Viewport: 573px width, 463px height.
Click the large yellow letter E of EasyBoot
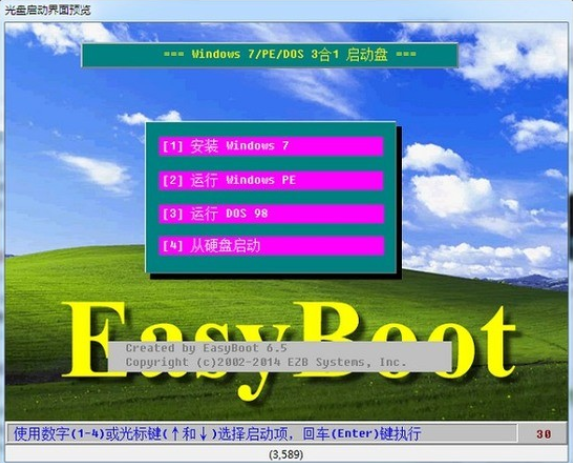pos(96,340)
